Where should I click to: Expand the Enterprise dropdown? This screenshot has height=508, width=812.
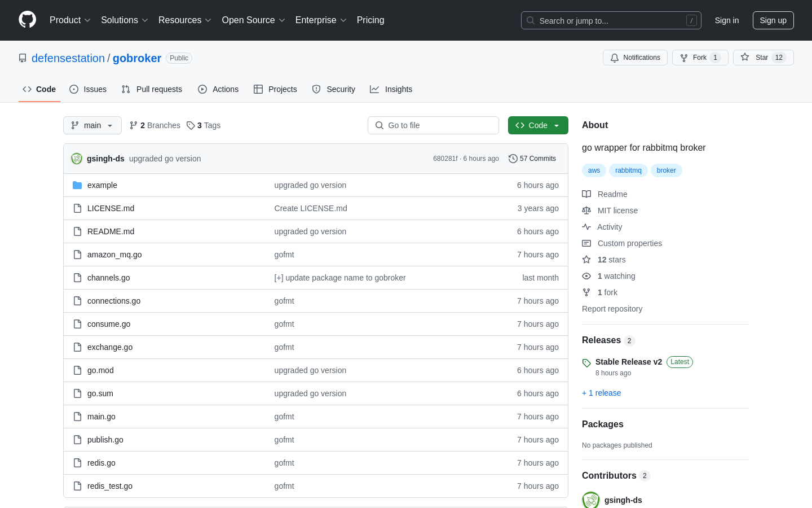[x=321, y=20]
